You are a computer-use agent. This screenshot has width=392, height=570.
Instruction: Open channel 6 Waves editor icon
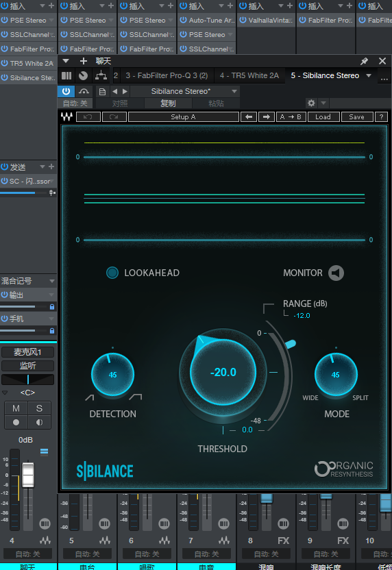(x=164, y=540)
